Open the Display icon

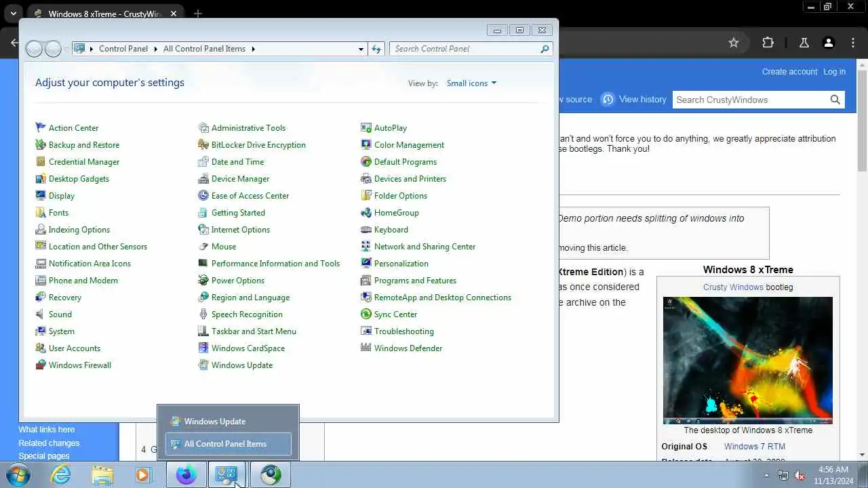(x=41, y=196)
